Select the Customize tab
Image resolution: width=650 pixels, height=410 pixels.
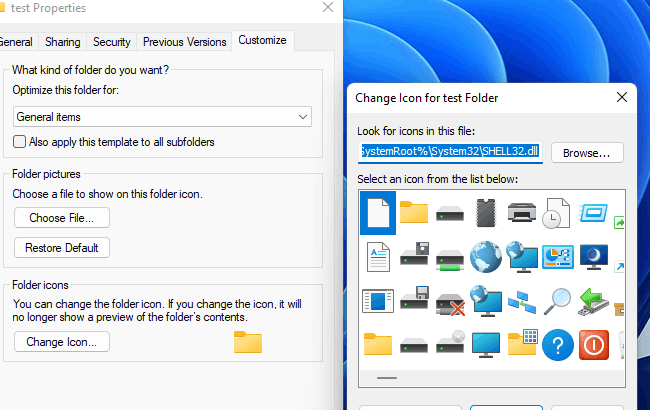click(262, 40)
